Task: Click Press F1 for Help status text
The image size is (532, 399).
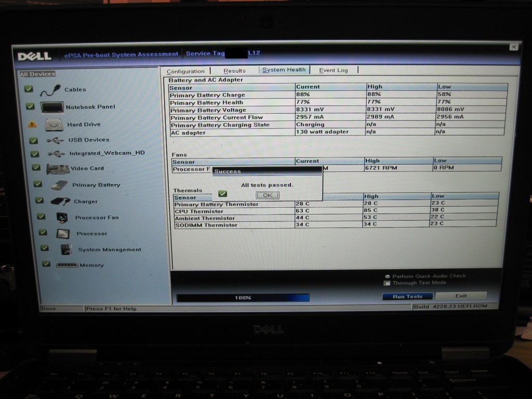Action: pyautogui.click(x=111, y=309)
